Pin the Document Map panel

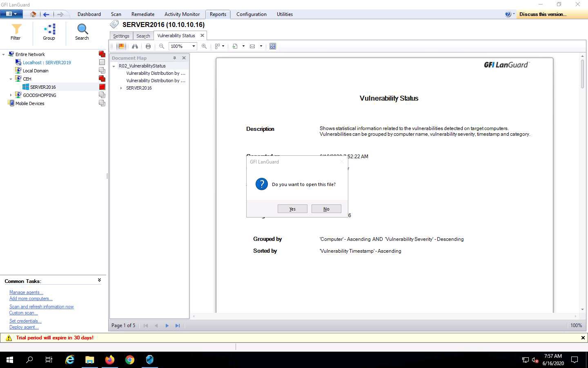(175, 58)
